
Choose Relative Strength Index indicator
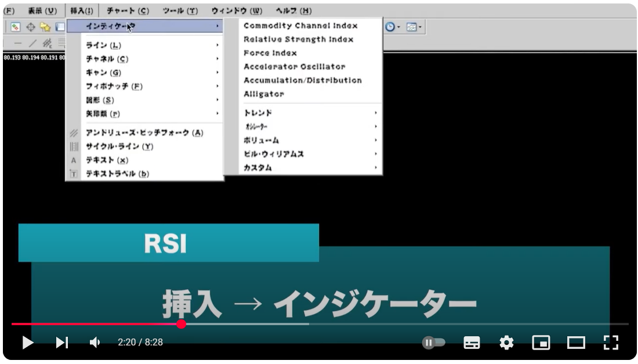[x=298, y=39]
